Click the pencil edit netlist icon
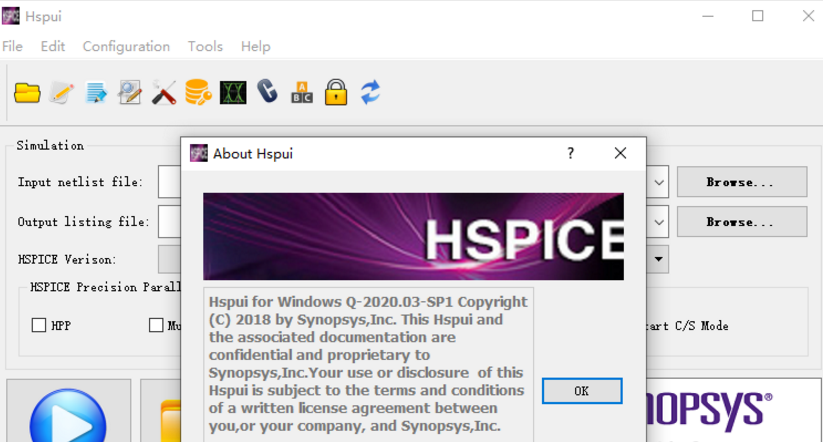 [x=61, y=93]
